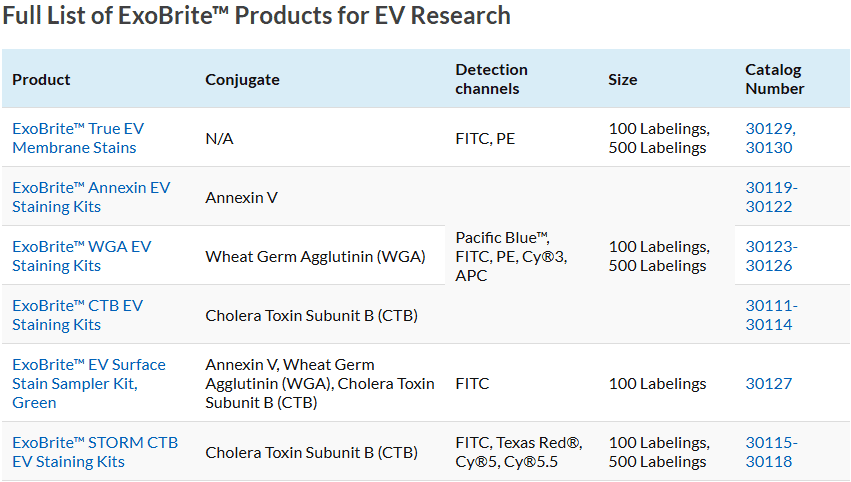Open ExoBrite True EV Membrane Stains link
851x482 pixels.
(78, 138)
